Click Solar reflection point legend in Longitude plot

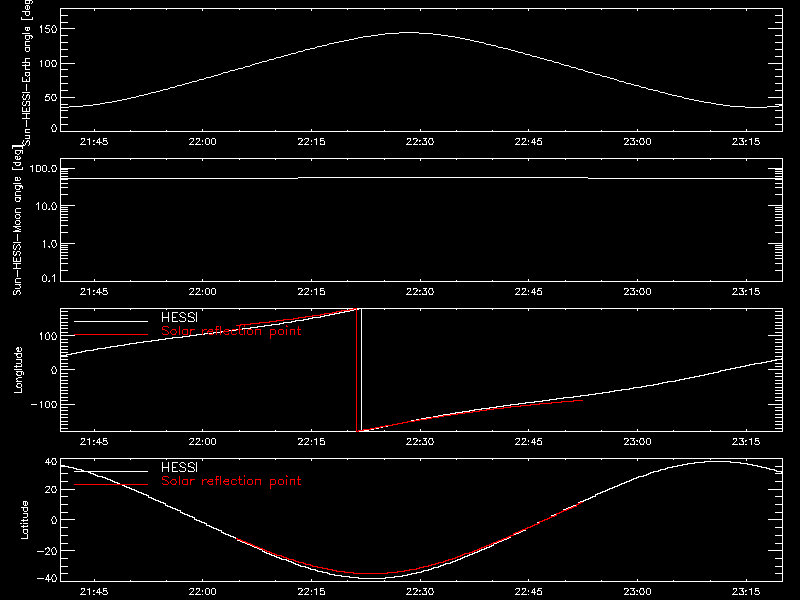pyautogui.click(x=231, y=331)
